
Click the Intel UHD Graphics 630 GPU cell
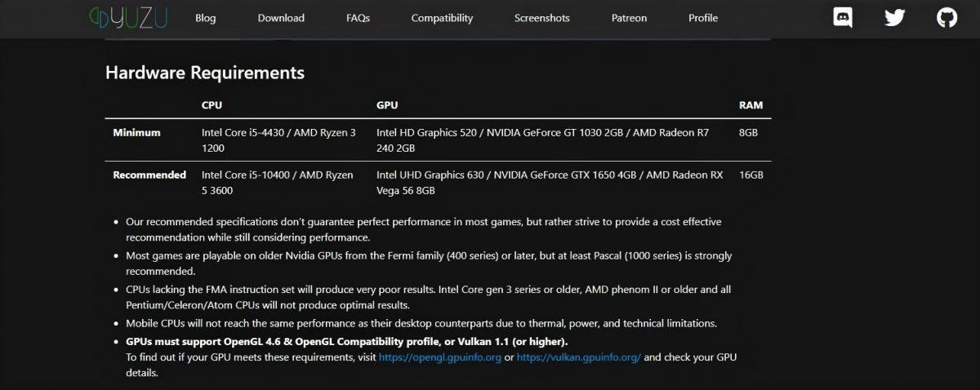click(x=550, y=183)
